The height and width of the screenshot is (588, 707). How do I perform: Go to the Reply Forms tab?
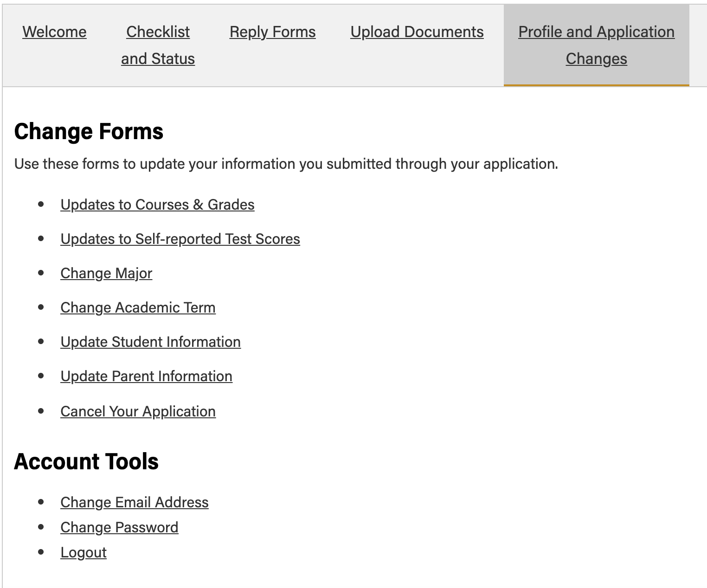(x=272, y=32)
